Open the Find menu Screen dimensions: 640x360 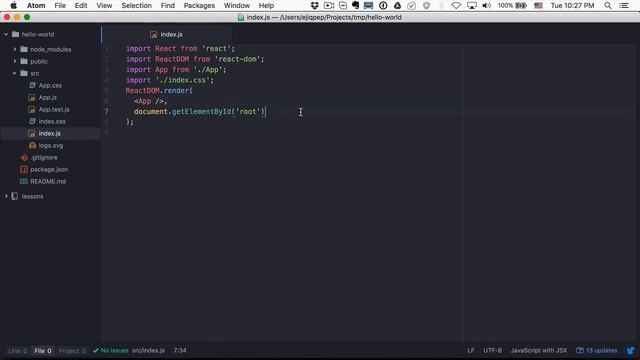coord(167,5)
